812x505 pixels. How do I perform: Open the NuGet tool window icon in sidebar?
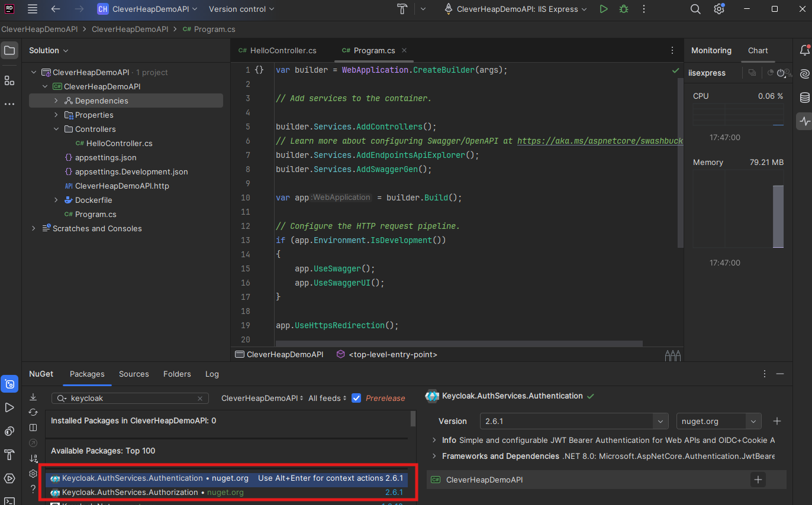tap(9, 384)
